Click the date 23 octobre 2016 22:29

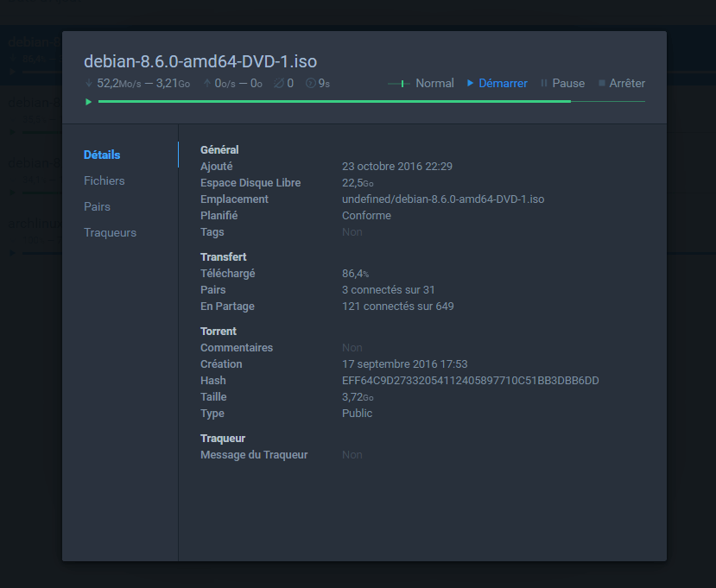[x=397, y=166]
